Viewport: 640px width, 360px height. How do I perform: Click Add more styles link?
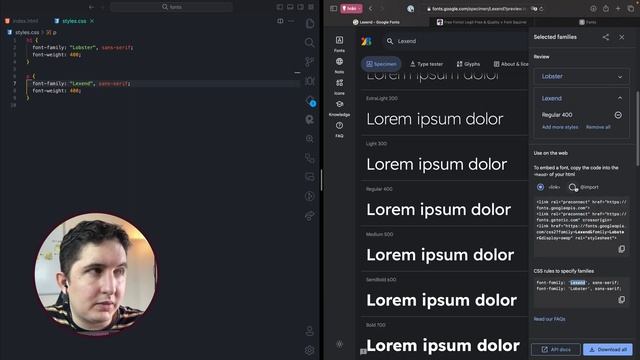pyautogui.click(x=560, y=127)
